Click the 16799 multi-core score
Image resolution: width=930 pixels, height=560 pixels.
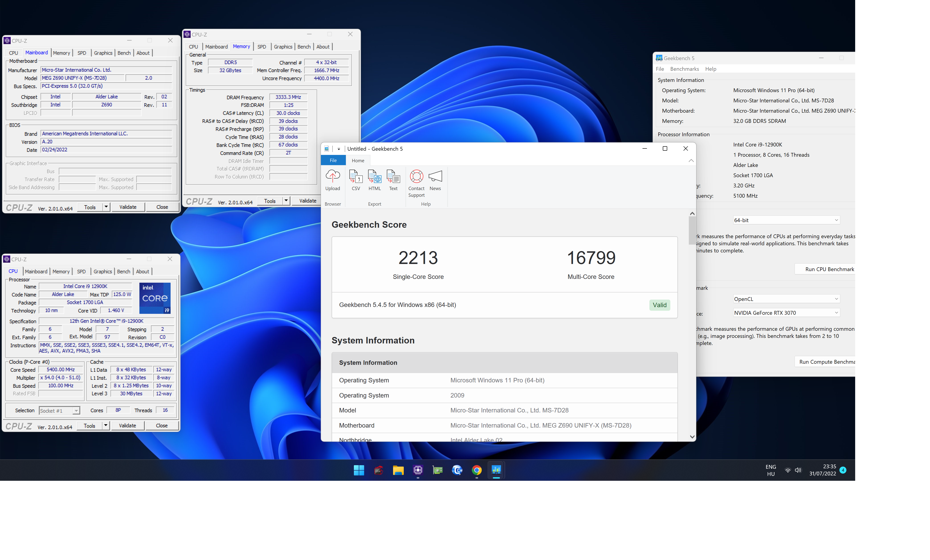(x=591, y=258)
